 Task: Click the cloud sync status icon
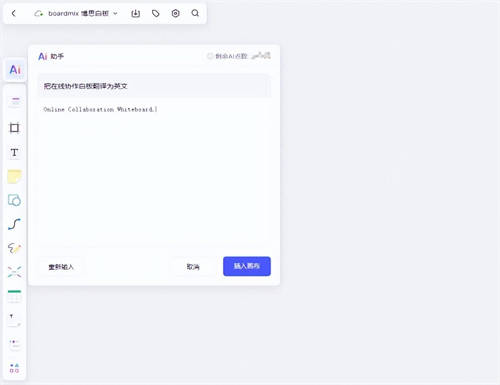tap(39, 14)
